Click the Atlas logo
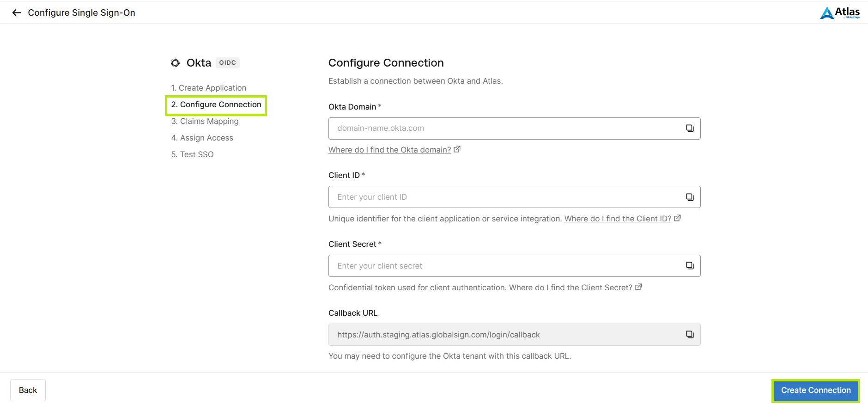The image size is (868, 404). pos(839,12)
